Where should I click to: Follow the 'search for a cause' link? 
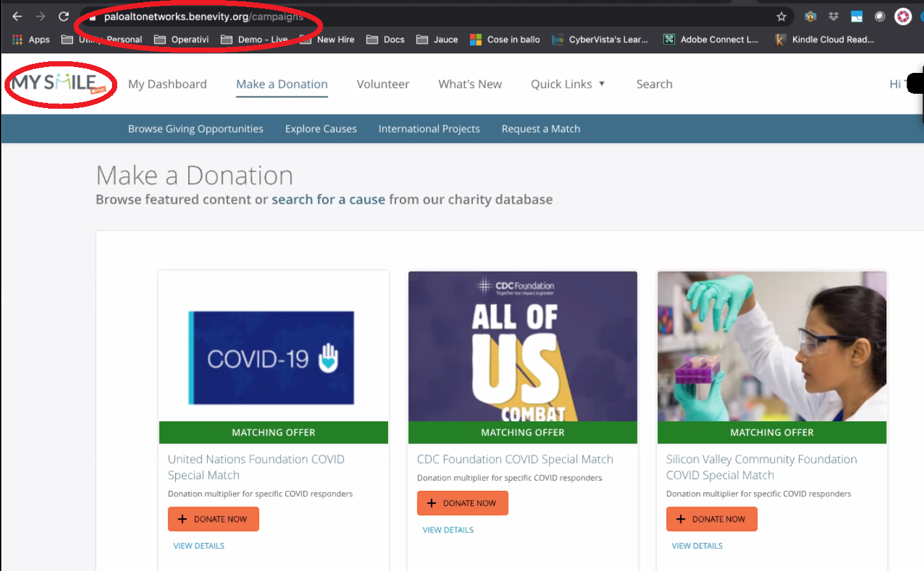point(328,199)
